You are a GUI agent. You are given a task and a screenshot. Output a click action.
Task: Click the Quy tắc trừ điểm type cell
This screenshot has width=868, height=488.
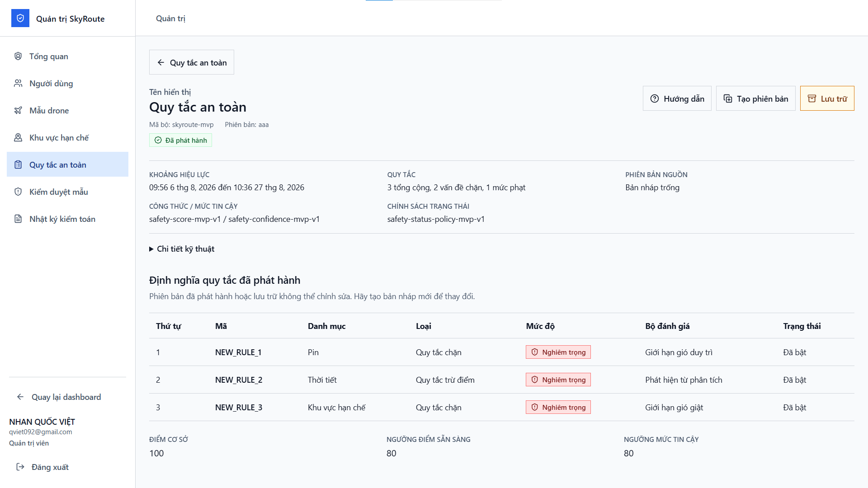[x=445, y=380]
